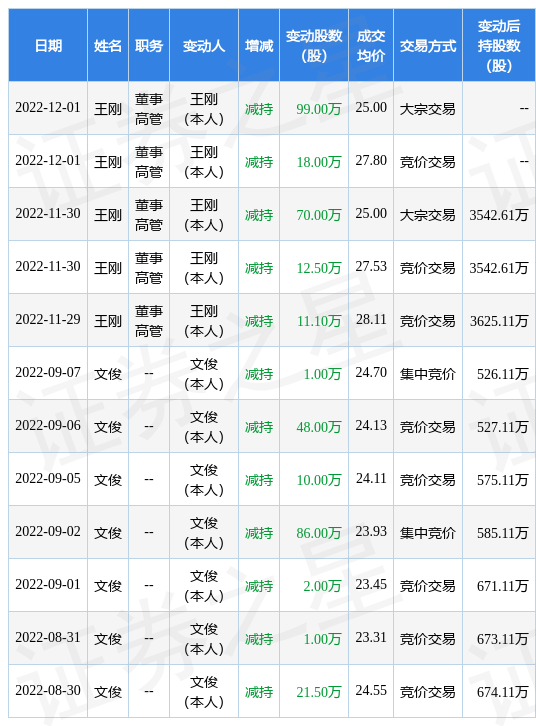
Task: Select the 职务 header cell
Action: coord(149,46)
